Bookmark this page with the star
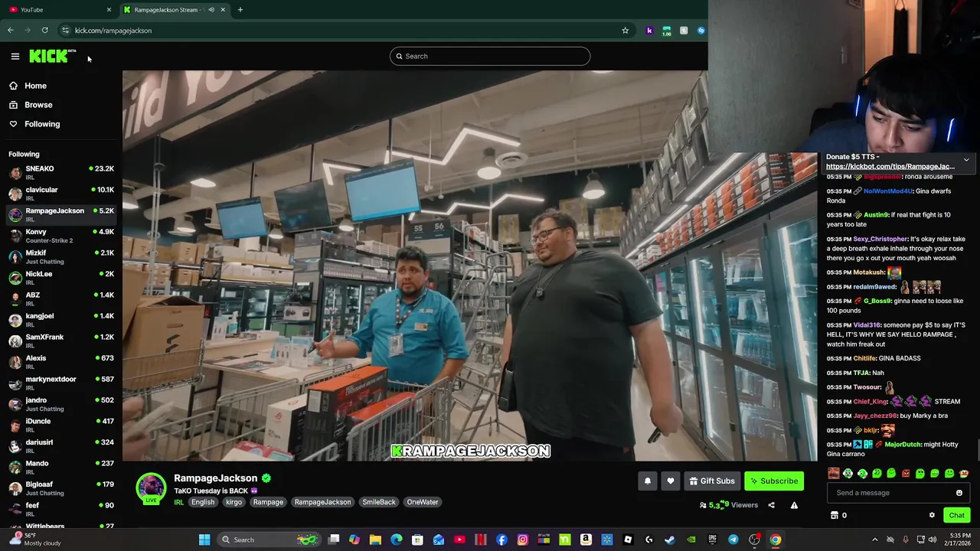 [625, 31]
